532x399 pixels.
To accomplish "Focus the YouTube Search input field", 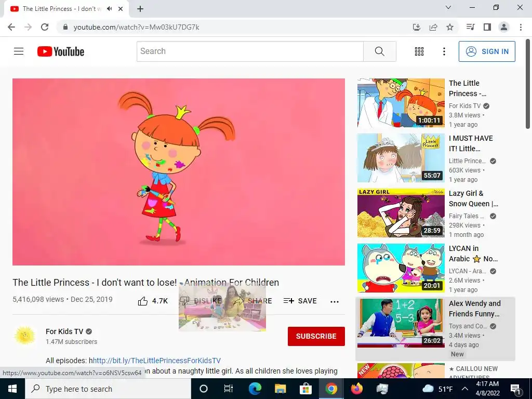I will pyautogui.click(x=250, y=51).
